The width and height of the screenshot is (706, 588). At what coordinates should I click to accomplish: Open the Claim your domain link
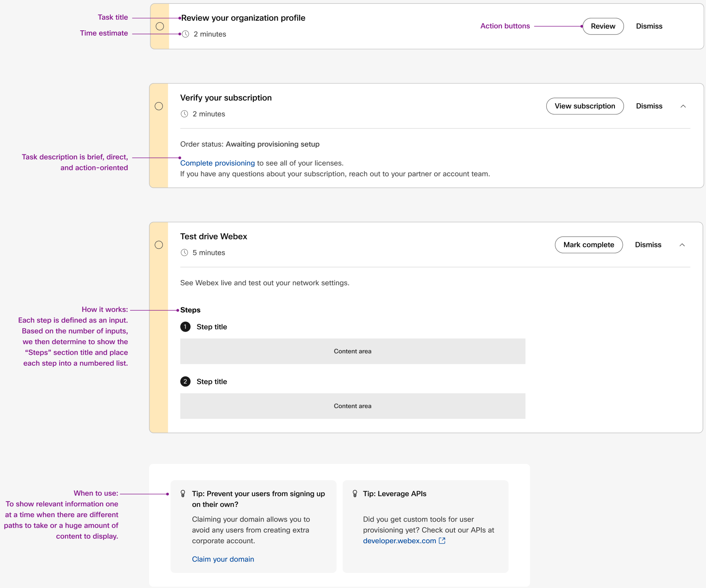[x=223, y=559]
